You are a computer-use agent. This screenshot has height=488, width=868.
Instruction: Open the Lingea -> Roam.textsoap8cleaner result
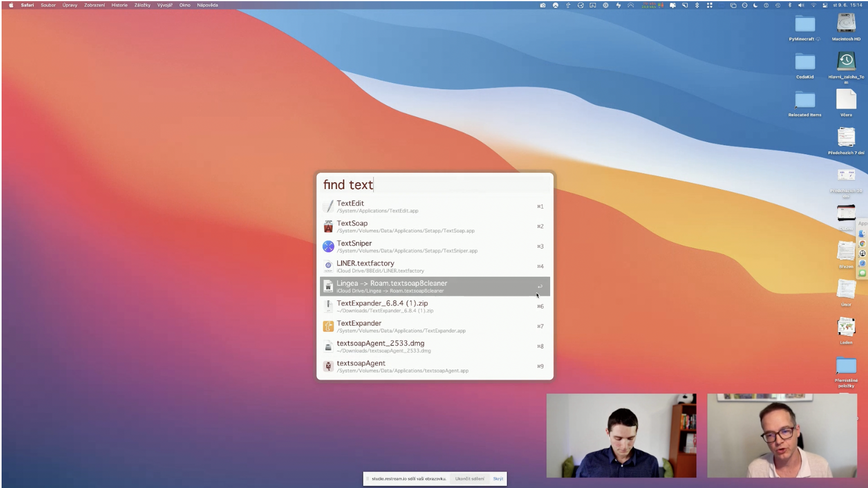pos(435,286)
